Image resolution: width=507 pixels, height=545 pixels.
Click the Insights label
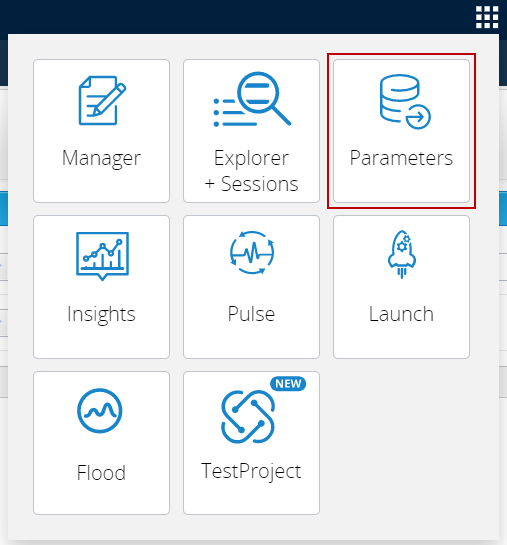101,314
